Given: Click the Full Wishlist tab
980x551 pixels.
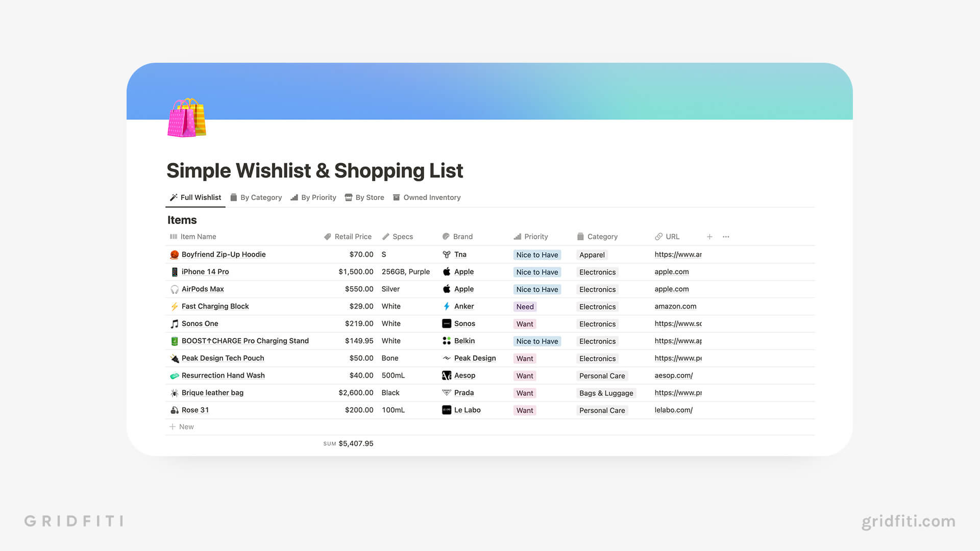Looking at the screenshot, I should (195, 198).
